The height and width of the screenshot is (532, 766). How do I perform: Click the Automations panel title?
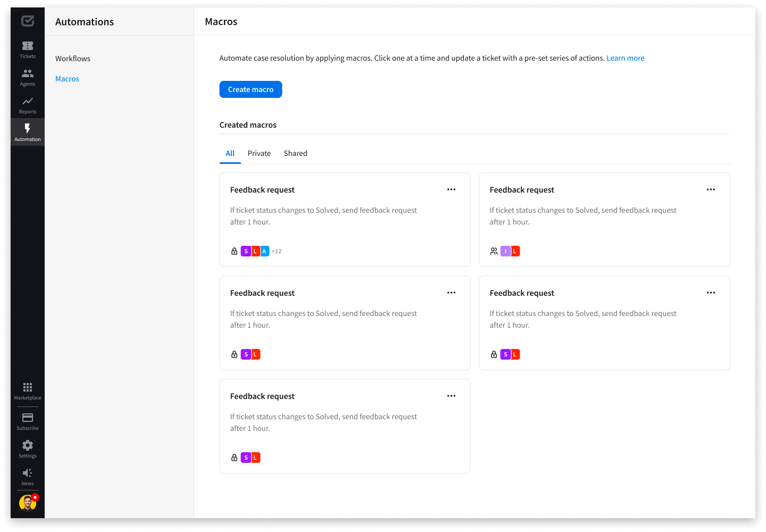click(x=85, y=22)
